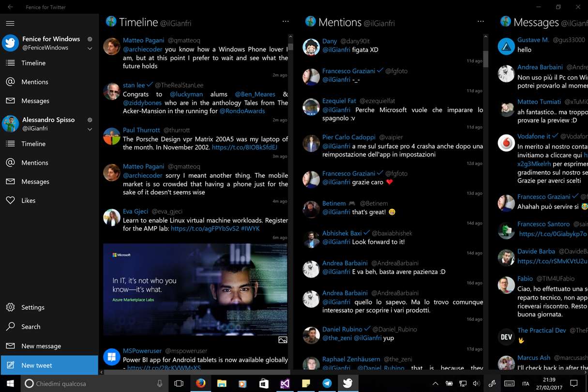The width and height of the screenshot is (588, 392).
Task: Open Messages under Alessandro Spisso account
Action: click(x=49, y=181)
